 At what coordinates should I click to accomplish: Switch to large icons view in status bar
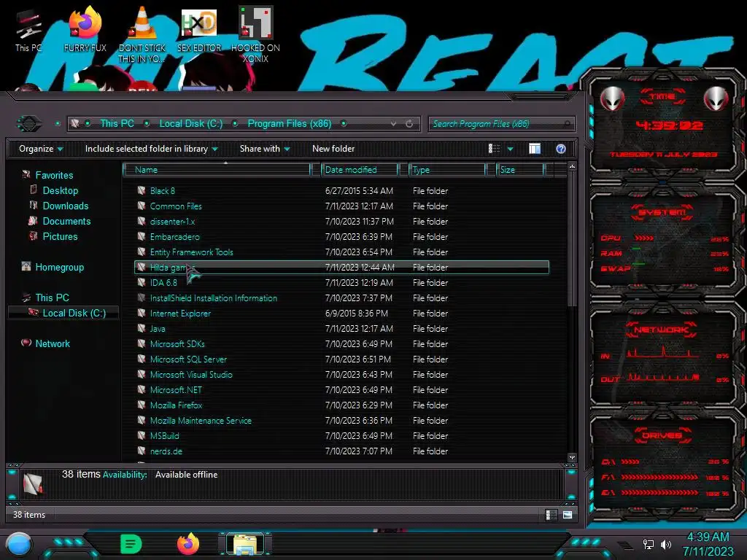[568, 515]
